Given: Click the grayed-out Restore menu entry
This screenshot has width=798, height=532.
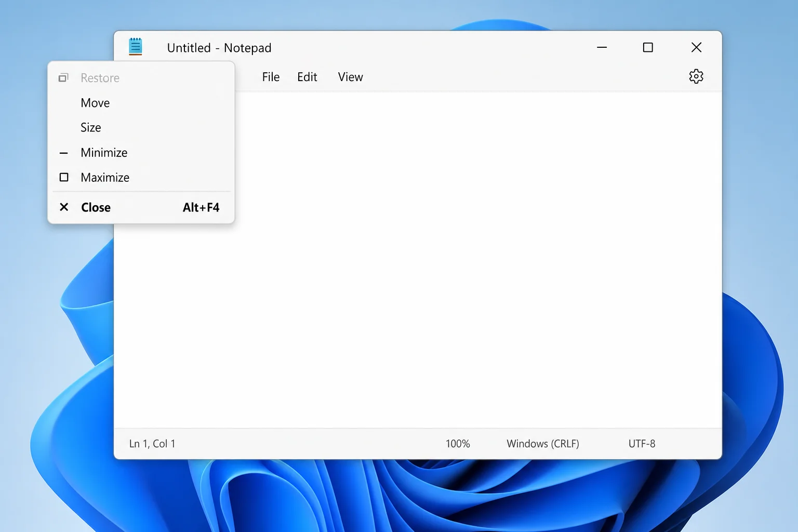Looking at the screenshot, I should pyautogui.click(x=141, y=78).
